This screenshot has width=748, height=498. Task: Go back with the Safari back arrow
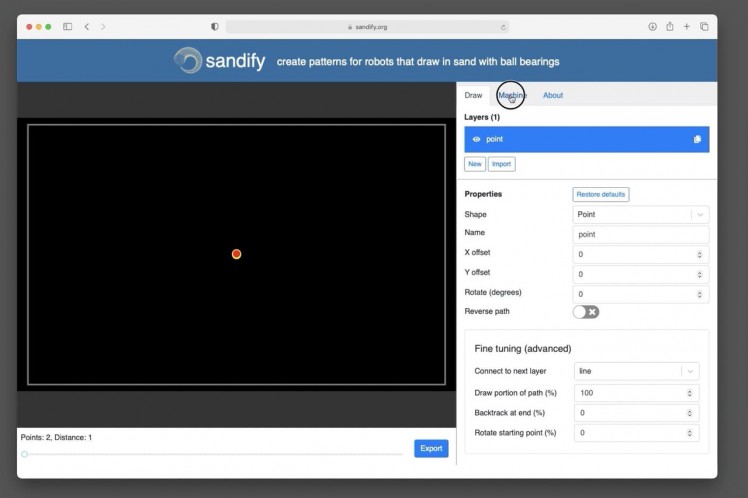coord(87,27)
